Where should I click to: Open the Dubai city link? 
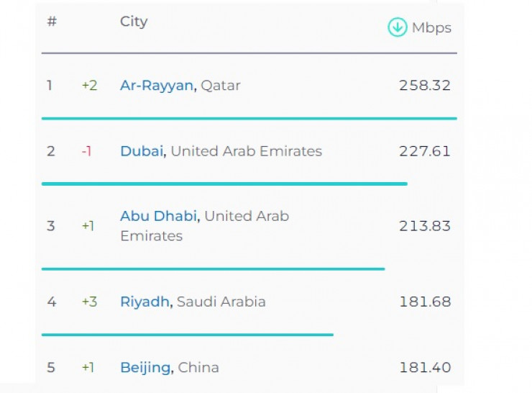[142, 151]
